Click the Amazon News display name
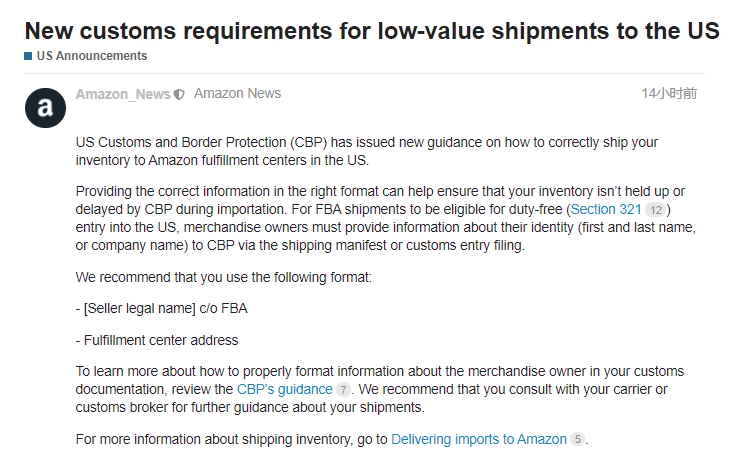 click(x=237, y=94)
